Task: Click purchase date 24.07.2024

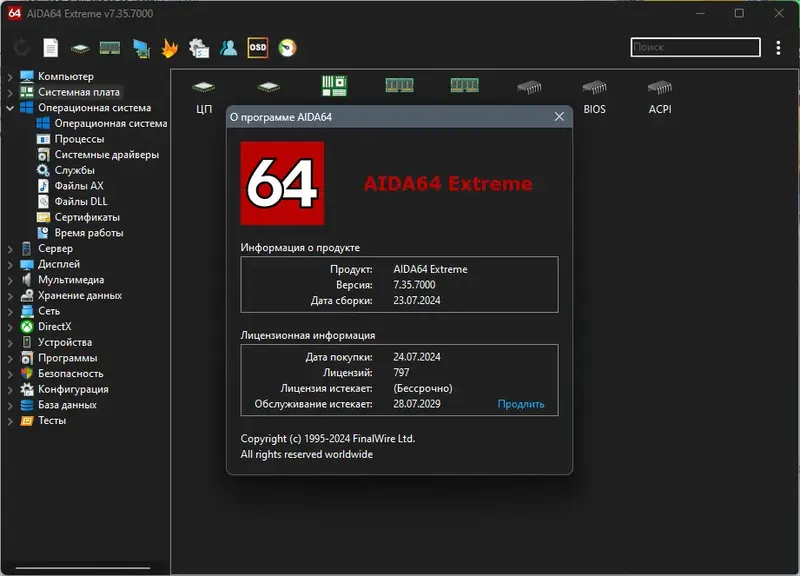Action: (x=416, y=357)
